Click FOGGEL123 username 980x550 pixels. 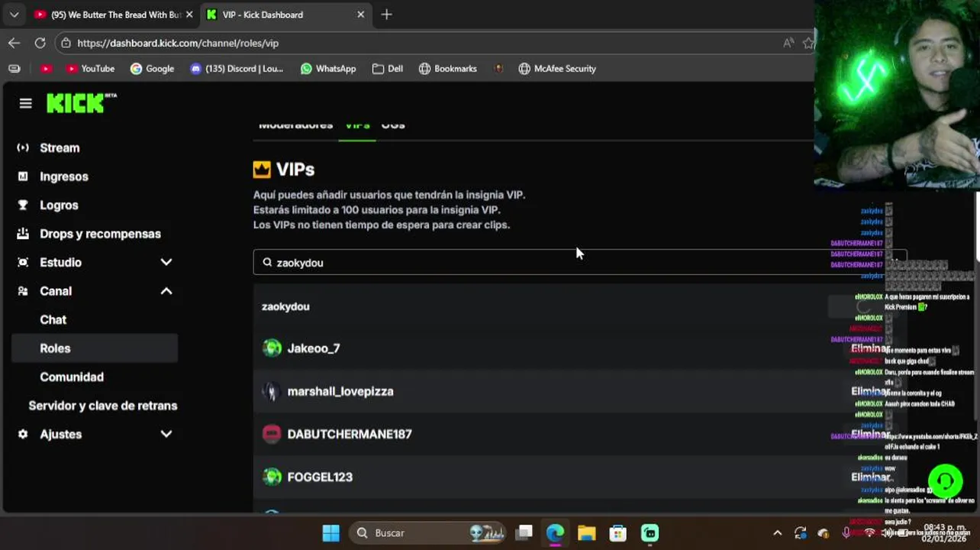[320, 477]
